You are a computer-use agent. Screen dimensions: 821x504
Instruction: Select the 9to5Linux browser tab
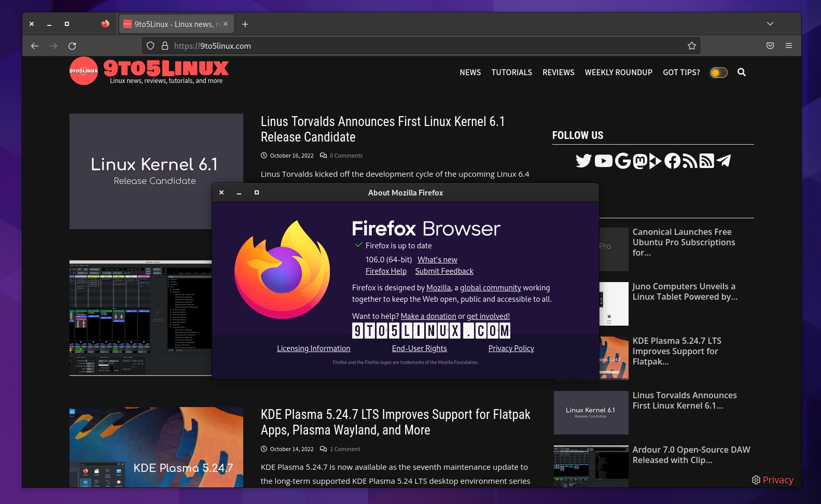176,24
